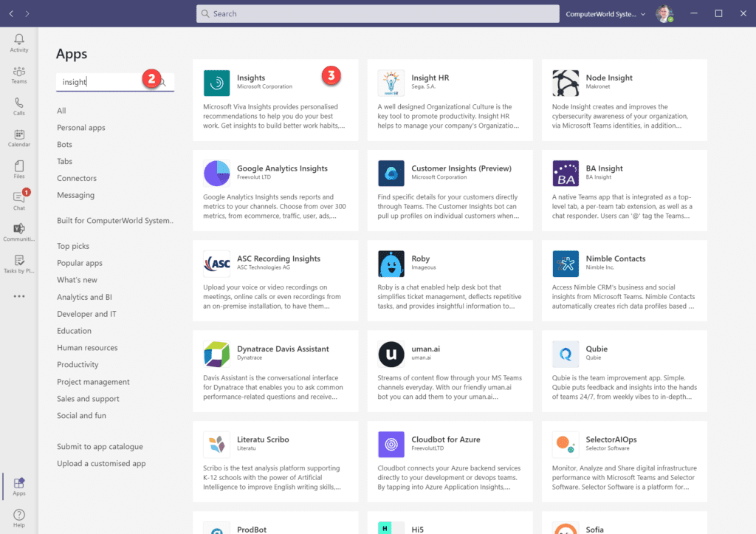Open the Popular apps category
The height and width of the screenshot is (534, 756).
point(80,263)
